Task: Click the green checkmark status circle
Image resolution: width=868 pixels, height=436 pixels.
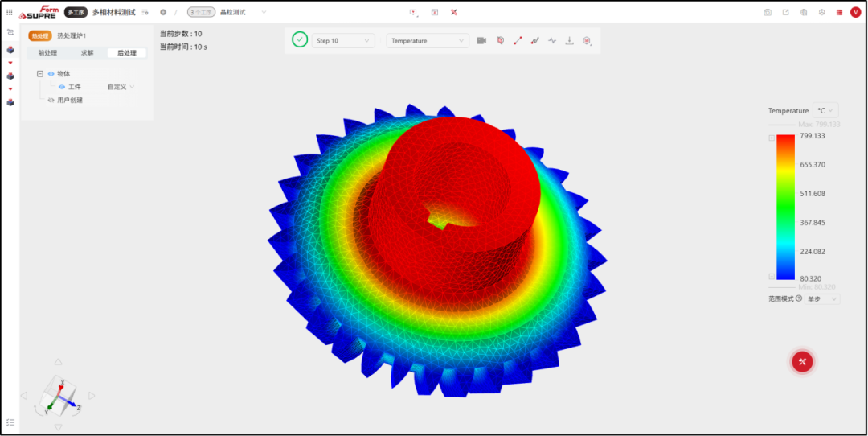Action: click(300, 40)
